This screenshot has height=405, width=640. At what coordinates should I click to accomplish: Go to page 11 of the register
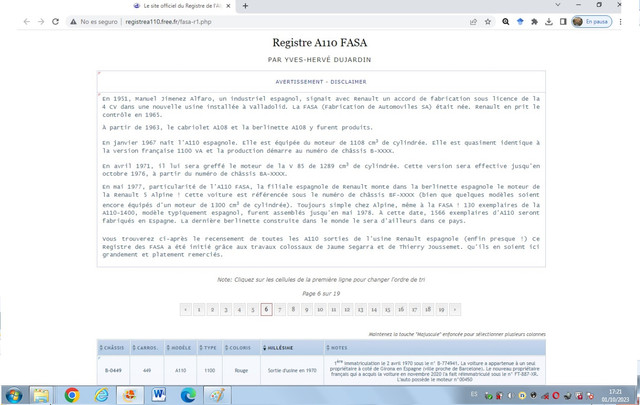[x=333, y=309]
